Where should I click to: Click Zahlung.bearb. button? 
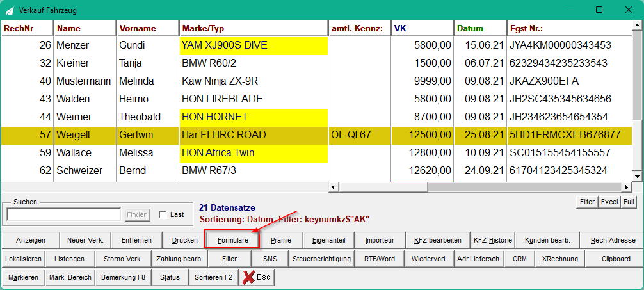[x=179, y=259]
